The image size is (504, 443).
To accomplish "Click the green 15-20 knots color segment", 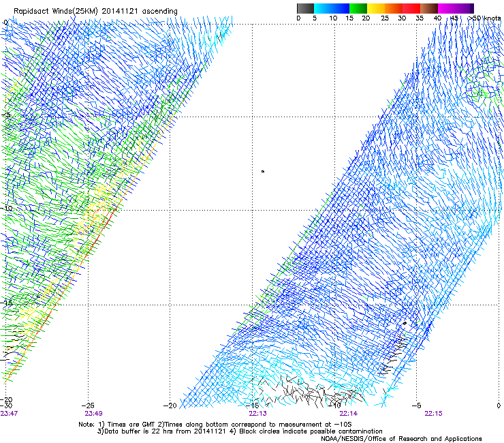I will [x=358, y=8].
